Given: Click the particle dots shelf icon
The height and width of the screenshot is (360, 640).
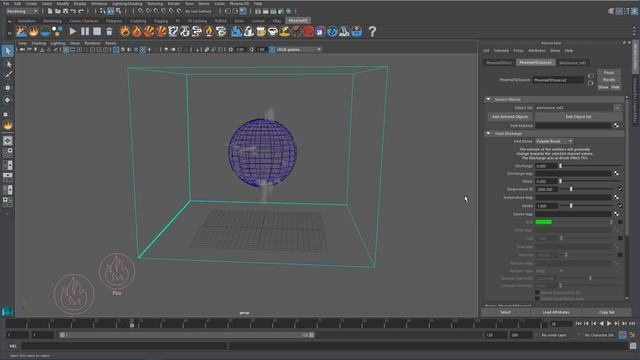Looking at the screenshot, I should click(x=57, y=31).
